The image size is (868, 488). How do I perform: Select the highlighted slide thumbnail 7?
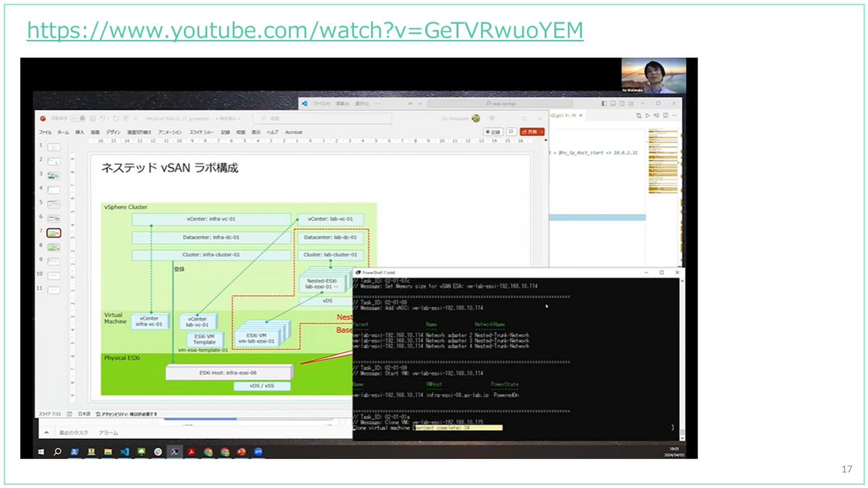click(x=54, y=233)
